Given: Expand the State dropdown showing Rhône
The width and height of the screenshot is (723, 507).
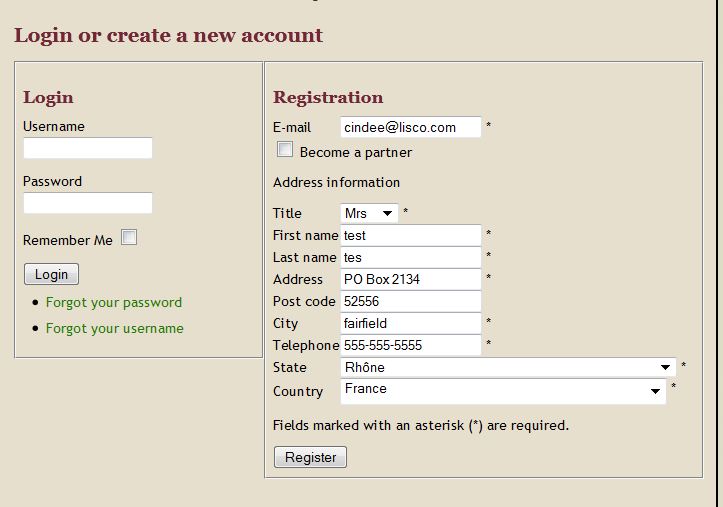Looking at the screenshot, I should 508,367.
